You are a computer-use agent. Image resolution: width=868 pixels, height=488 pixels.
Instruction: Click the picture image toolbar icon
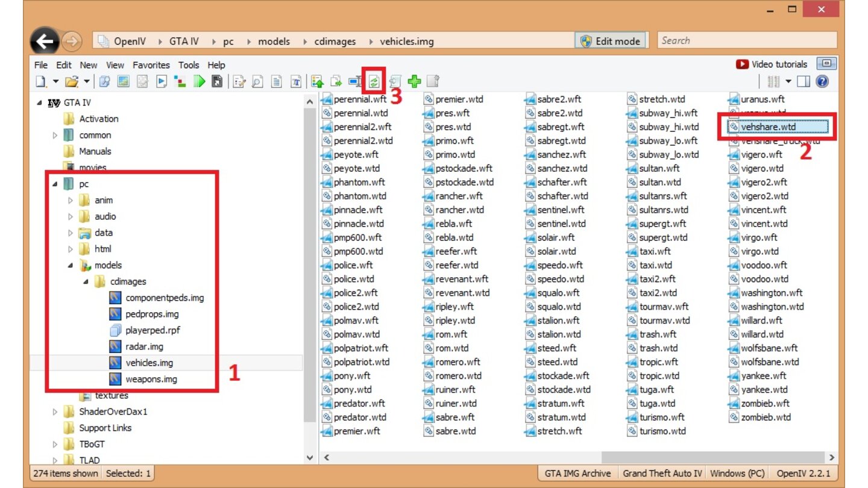[x=124, y=81]
